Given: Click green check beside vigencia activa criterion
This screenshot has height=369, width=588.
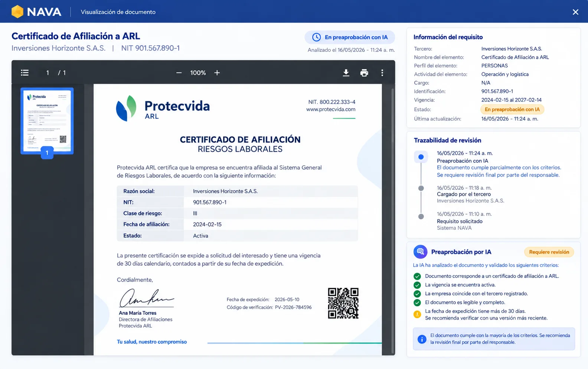Looking at the screenshot, I should point(417,285).
